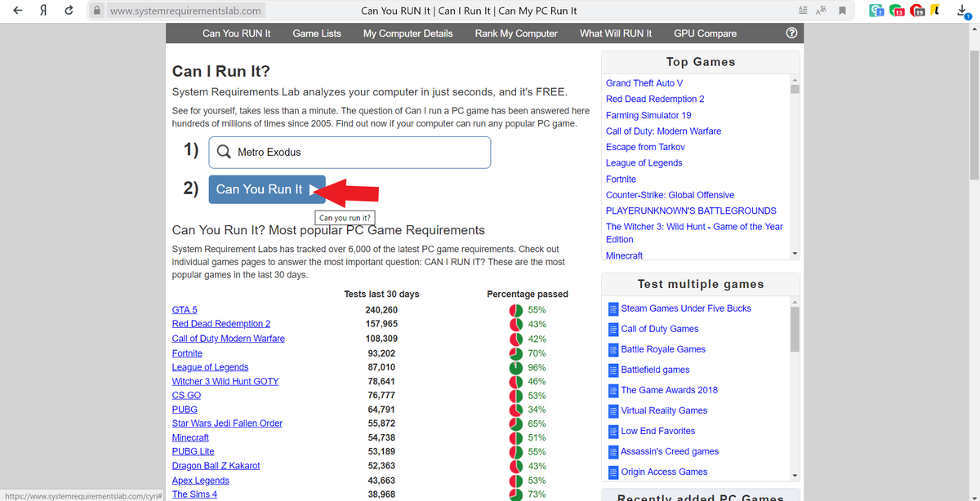The height and width of the screenshot is (501, 980).
Task: Click the blue Can You Run It button
Action: tap(267, 189)
